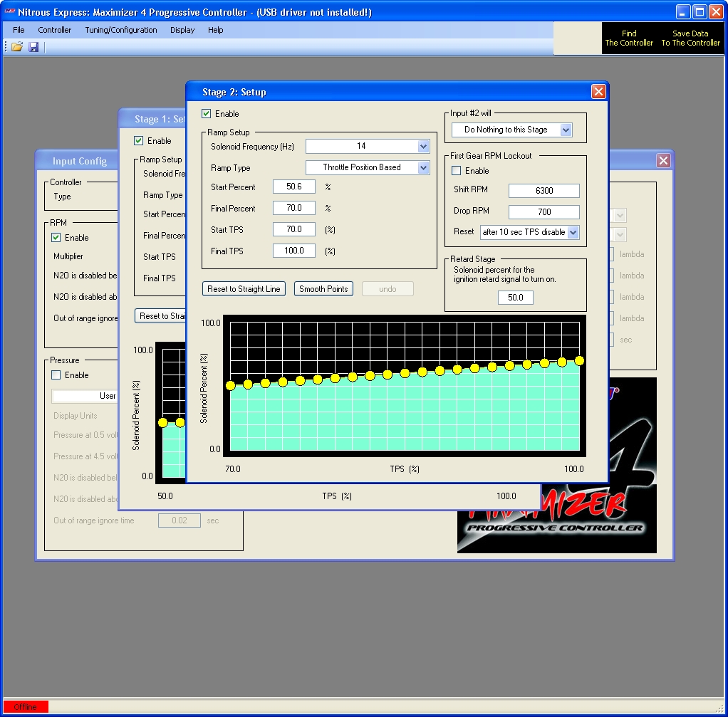Viewport: 728px width, 717px height.
Task: Toggle Pressure Enable checkbox in Input Config
Action: (56, 375)
